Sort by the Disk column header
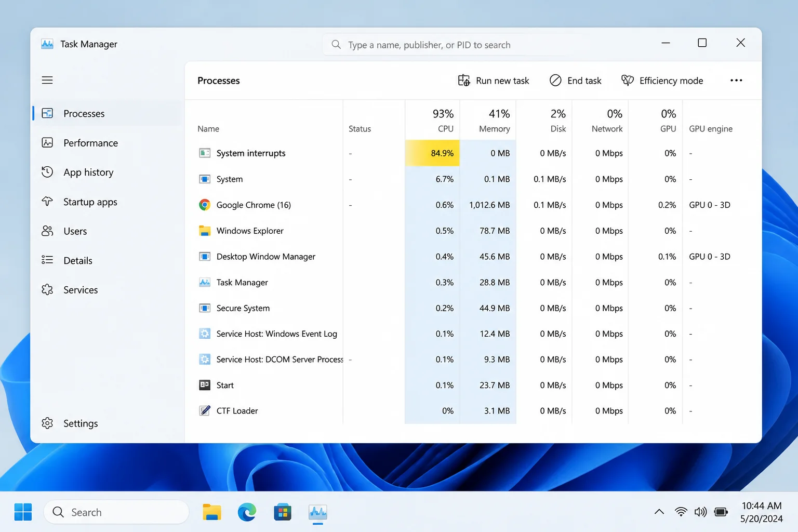This screenshot has width=798, height=532. pos(544,120)
